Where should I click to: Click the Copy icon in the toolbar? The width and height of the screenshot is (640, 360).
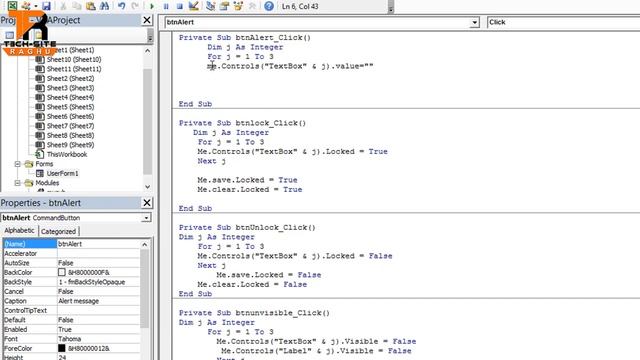pos(76,6)
